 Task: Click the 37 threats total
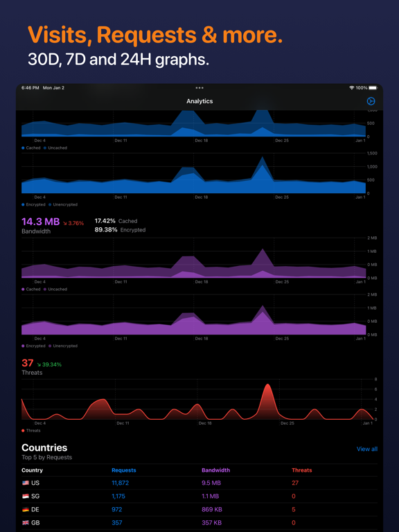pos(28,363)
